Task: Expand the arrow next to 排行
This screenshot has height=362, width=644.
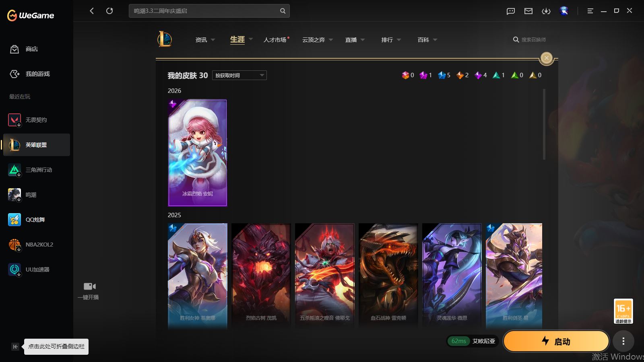Action: pos(399,40)
